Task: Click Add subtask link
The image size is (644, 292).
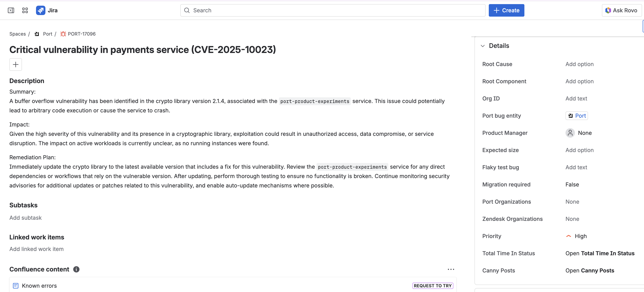Action: tap(25, 218)
